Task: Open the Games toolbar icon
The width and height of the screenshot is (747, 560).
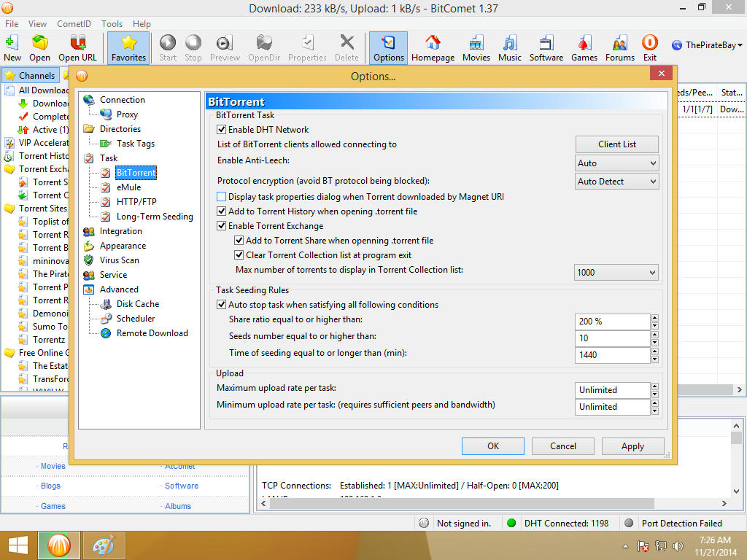Action: (x=584, y=48)
